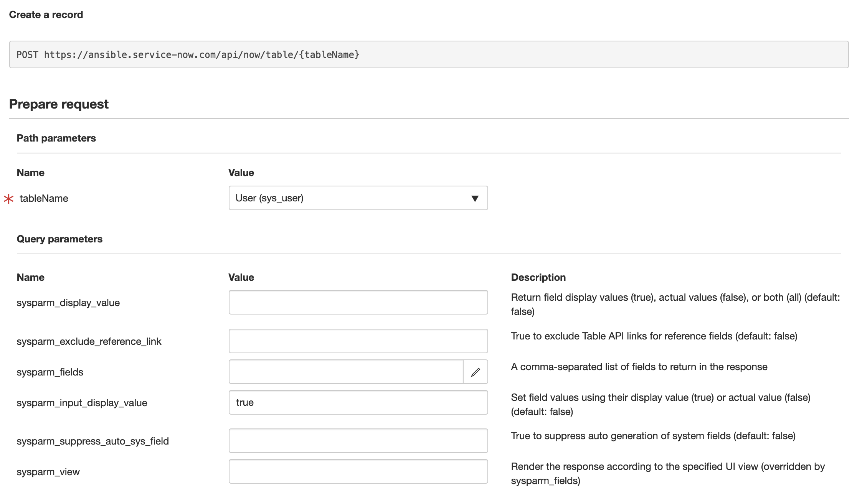Click the Query parameters section heading
The image size is (852, 504).
59,239
